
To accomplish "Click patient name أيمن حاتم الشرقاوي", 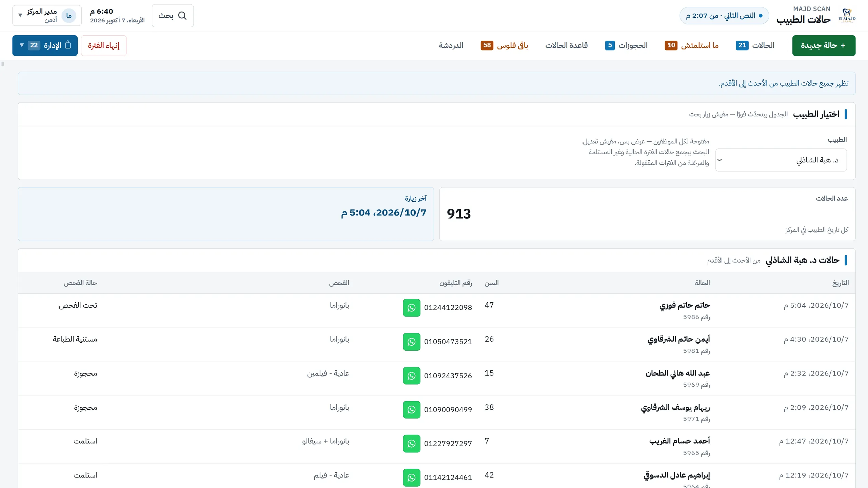I will click(679, 339).
